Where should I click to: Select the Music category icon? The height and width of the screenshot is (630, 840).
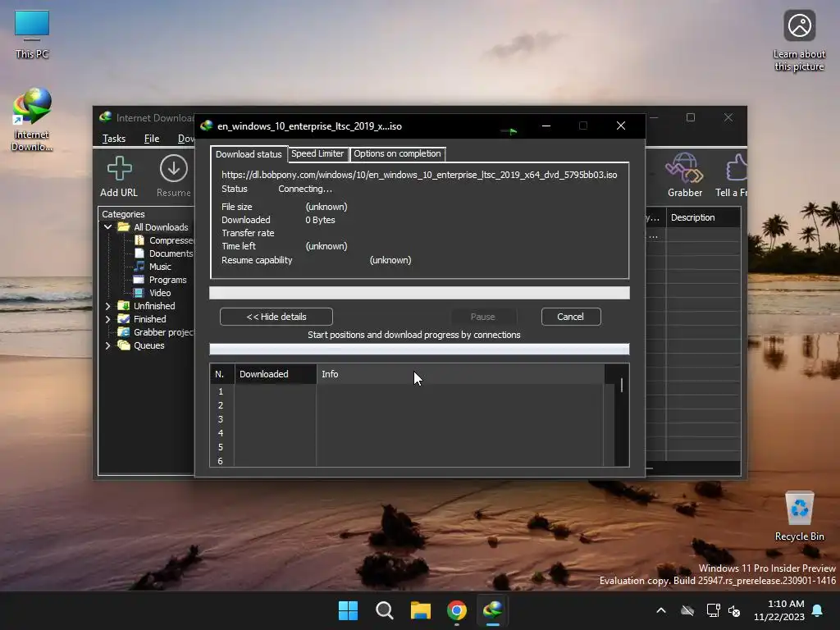coord(139,267)
